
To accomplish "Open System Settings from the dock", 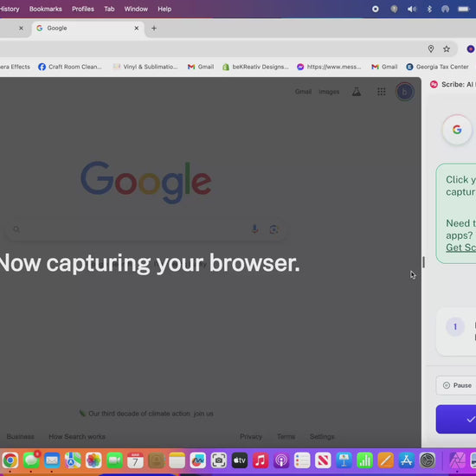I will tap(428, 460).
